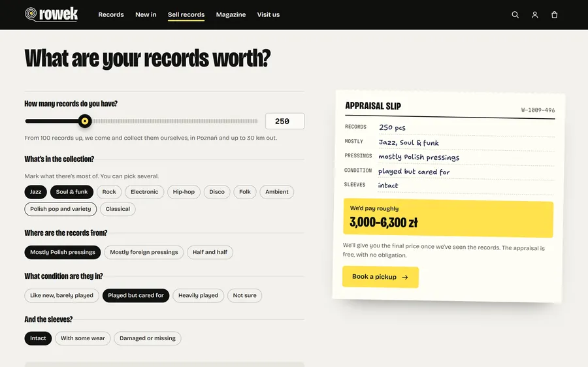Choose Like new, barely played condition
The height and width of the screenshot is (367, 588).
[61, 295]
